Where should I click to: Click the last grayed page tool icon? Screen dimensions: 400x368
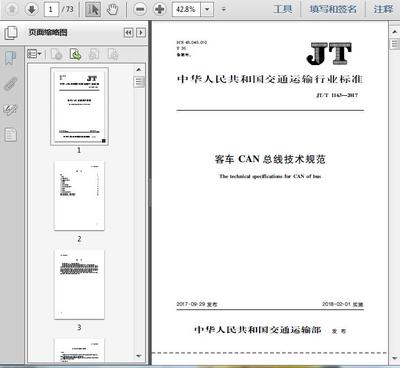[112, 54]
